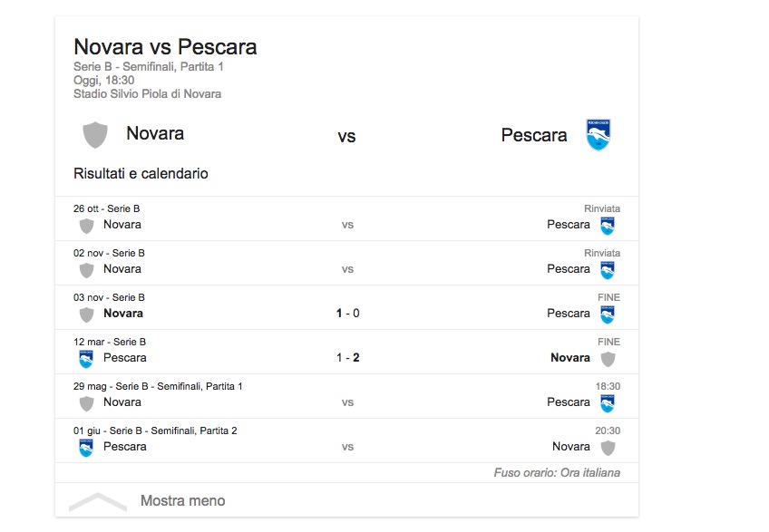Click the collapse chevron arrow at bottom
Viewport: 769px width, 532px height.
(x=97, y=501)
